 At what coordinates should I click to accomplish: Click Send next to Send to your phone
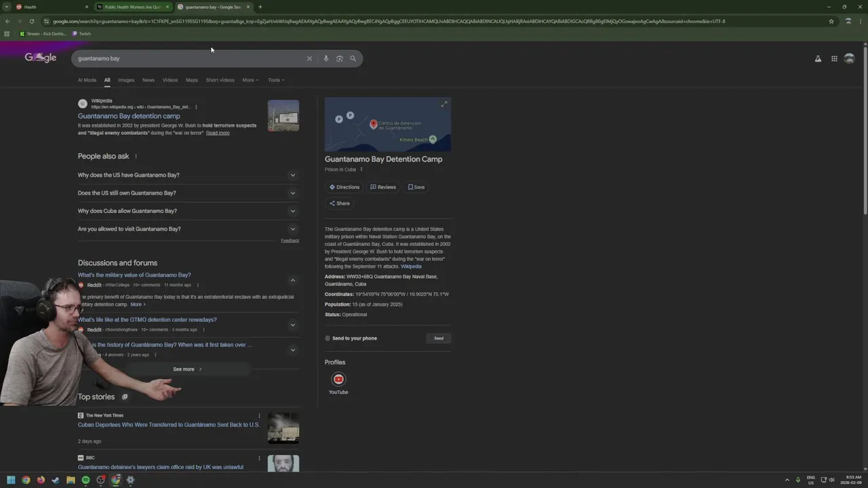[x=439, y=338]
